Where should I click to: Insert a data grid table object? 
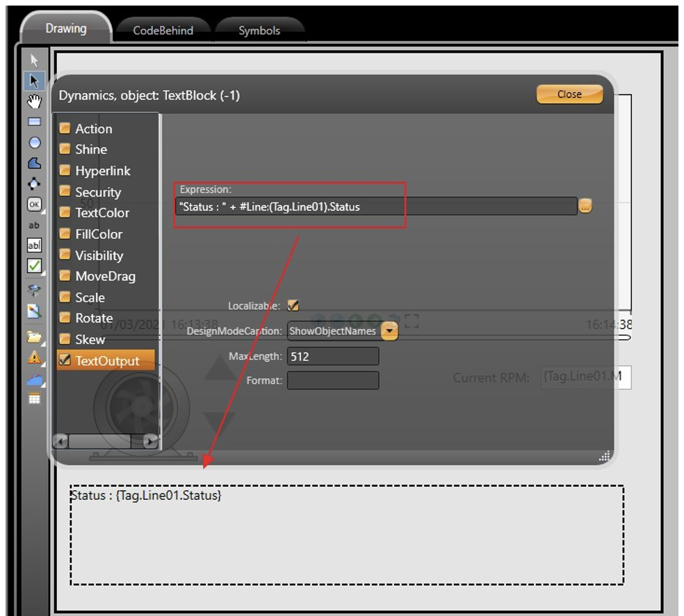34,399
